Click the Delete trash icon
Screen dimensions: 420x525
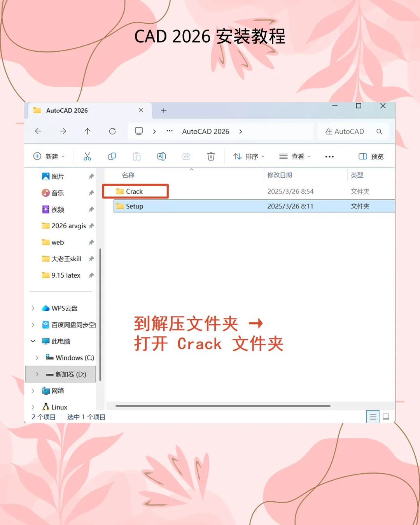[211, 156]
